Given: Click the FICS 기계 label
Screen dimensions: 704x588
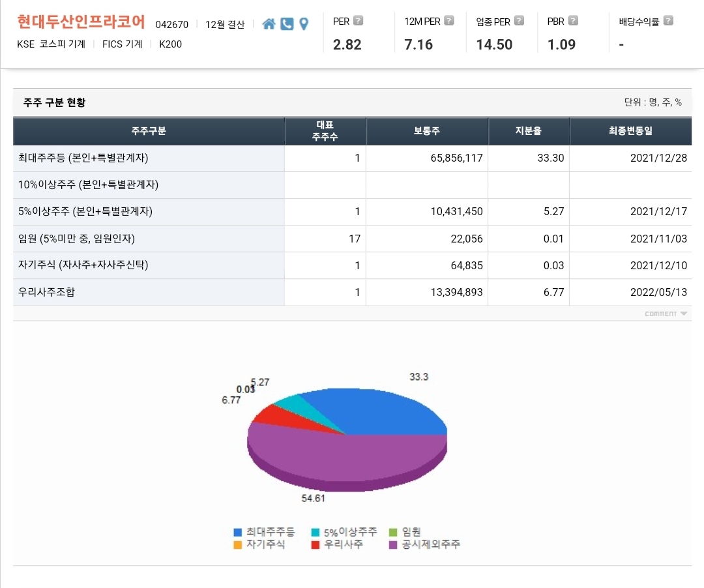Looking at the screenshot, I should pyautogui.click(x=122, y=44).
